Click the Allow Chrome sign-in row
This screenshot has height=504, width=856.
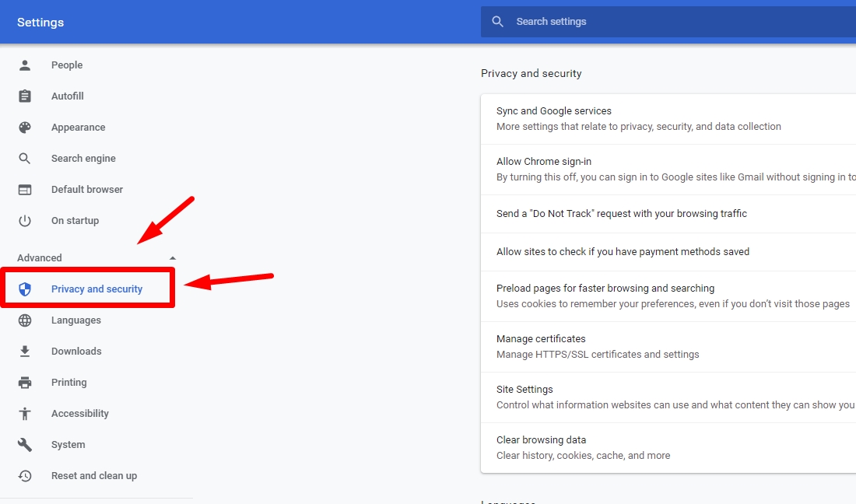pos(668,170)
